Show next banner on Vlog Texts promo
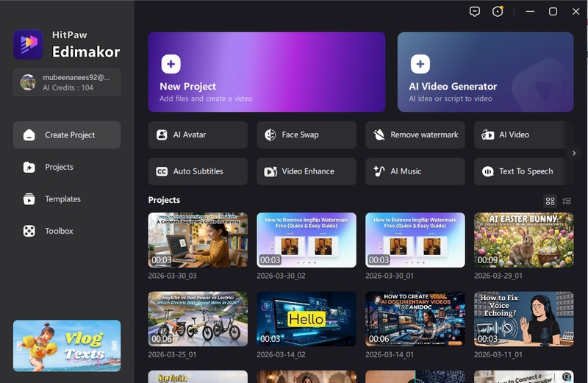Viewport: 588px width, 383px height. click(114, 346)
